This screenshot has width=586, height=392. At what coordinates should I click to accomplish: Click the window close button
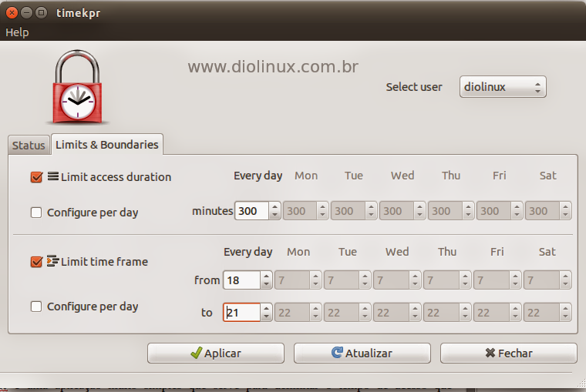pos(12,12)
